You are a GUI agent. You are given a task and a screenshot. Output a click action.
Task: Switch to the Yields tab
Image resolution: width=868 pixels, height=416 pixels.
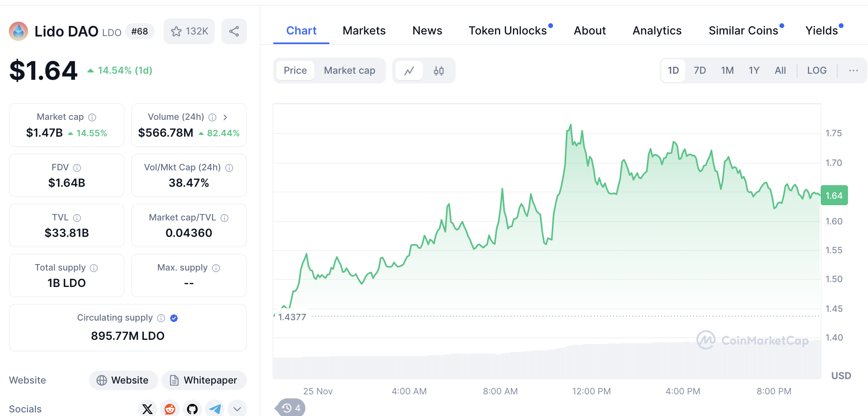pos(822,30)
